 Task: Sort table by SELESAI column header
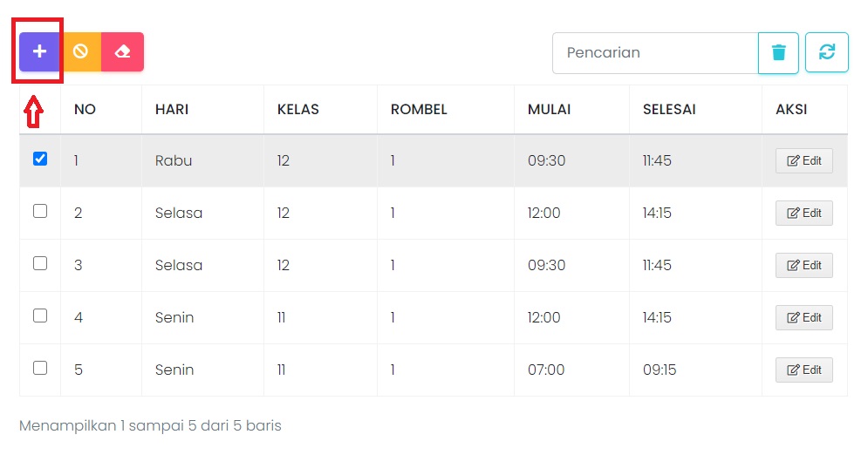(669, 109)
